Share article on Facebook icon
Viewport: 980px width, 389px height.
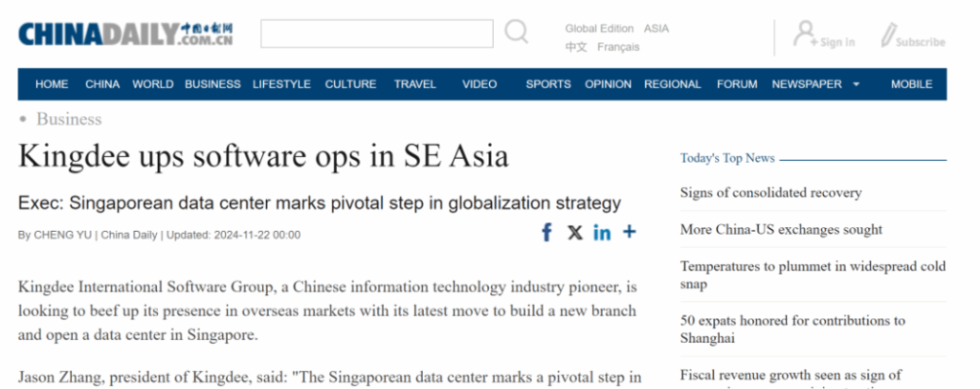(546, 232)
